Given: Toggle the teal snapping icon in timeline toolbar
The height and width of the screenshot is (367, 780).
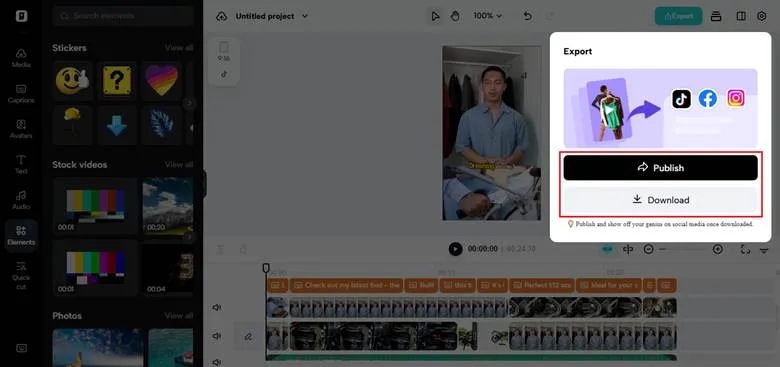Looking at the screenshot, I should pyautogui.click(x=607, y=249).
